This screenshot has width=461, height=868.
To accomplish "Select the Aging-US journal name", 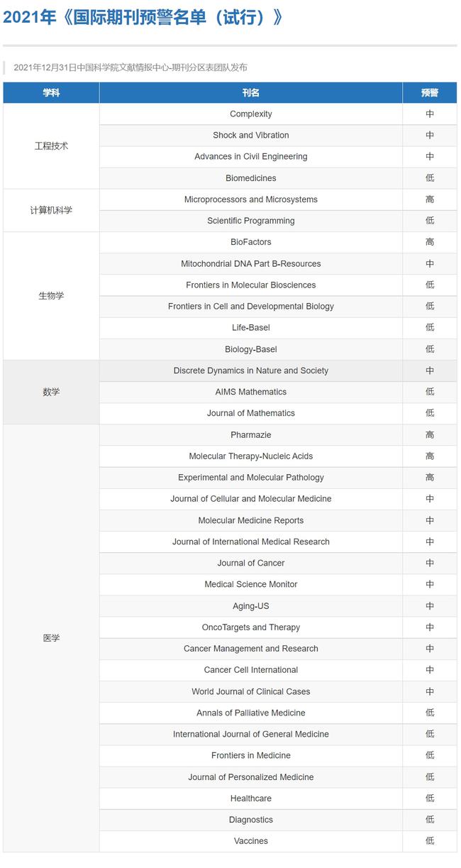I will coord(250,606).
